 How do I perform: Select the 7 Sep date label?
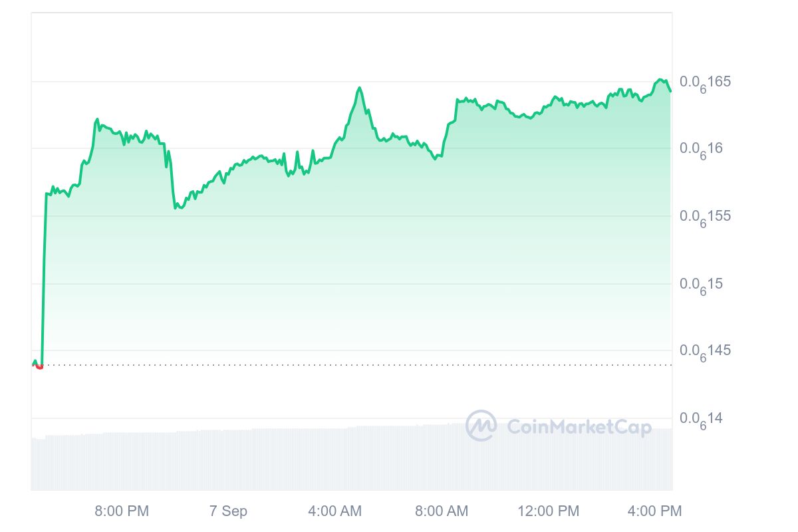[x=228, y=511]
